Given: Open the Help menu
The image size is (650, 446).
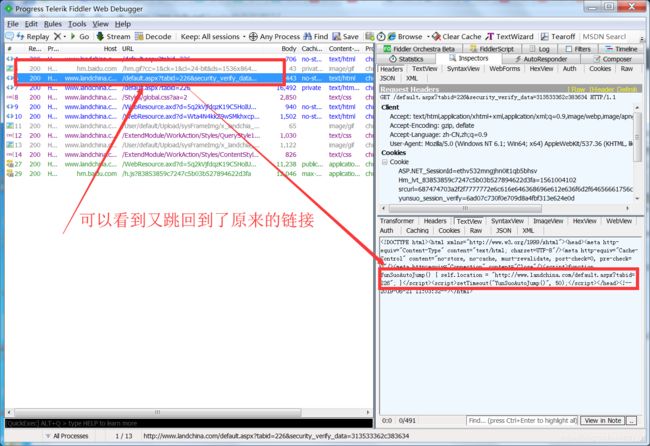Looking at the screenshot, I should [x=123, y=24].
